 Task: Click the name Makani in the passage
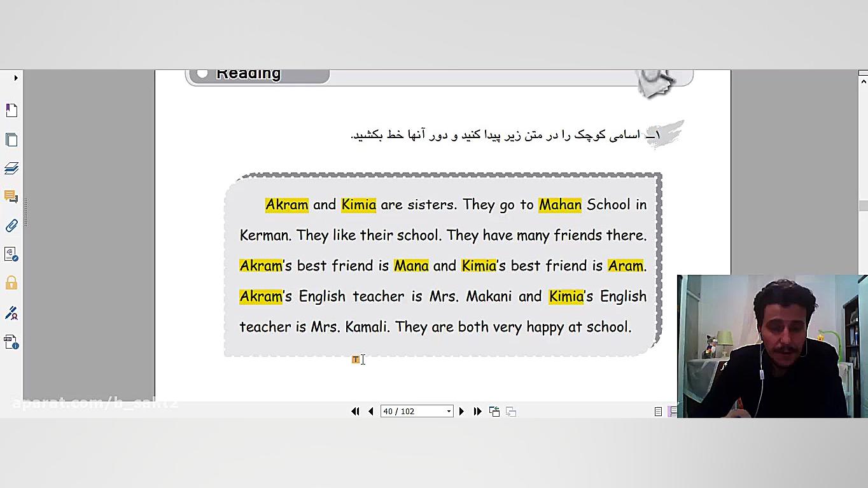(x=489, y=296)
